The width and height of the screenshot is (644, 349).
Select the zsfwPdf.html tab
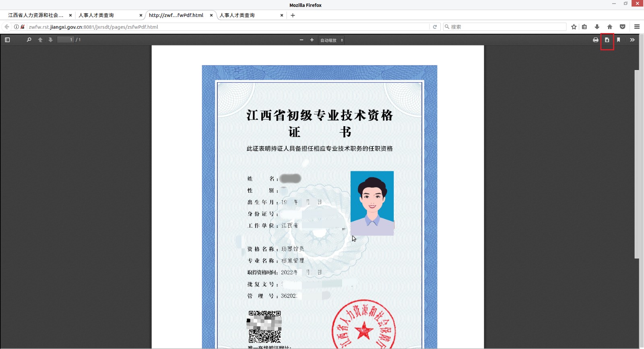click(176, 15)
